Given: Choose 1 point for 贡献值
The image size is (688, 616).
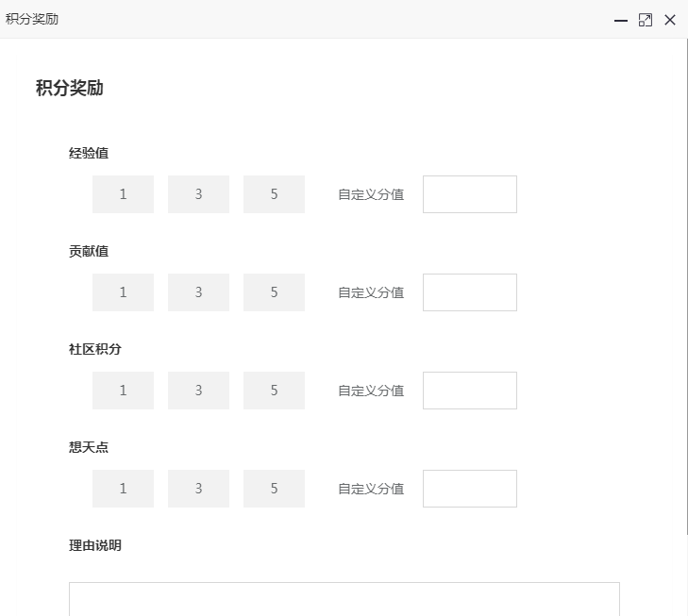Looking at the screenshot, I should click(123, 292).
